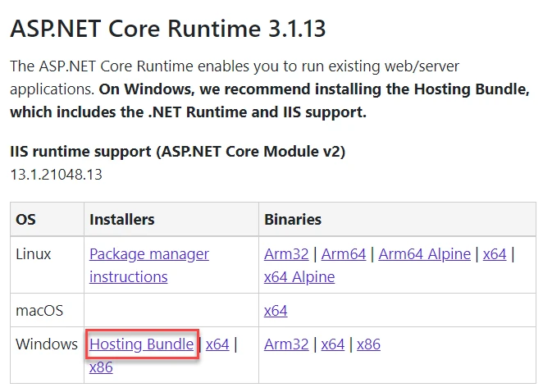Click the Installers column header

122,220
